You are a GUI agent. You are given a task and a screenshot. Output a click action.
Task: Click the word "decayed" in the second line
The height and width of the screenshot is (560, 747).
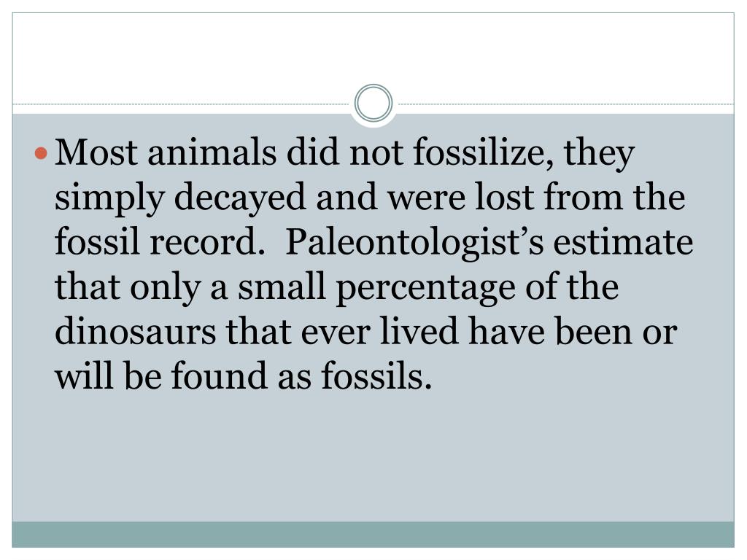pos(239,198)
